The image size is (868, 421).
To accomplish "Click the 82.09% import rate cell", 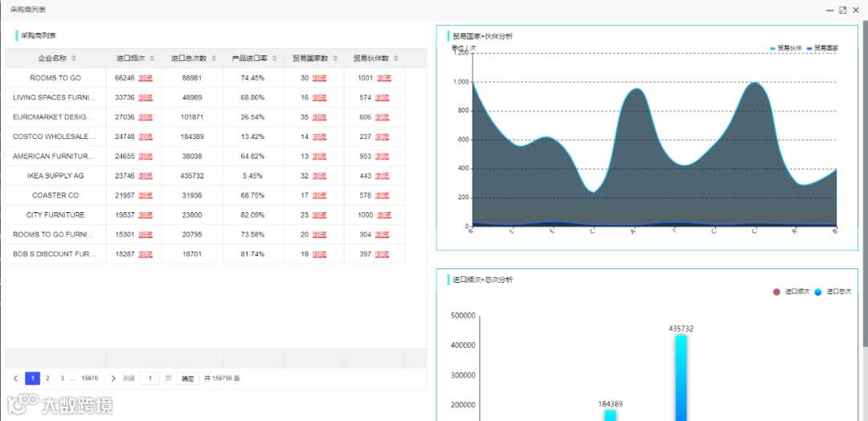I will tap(252, 215).
